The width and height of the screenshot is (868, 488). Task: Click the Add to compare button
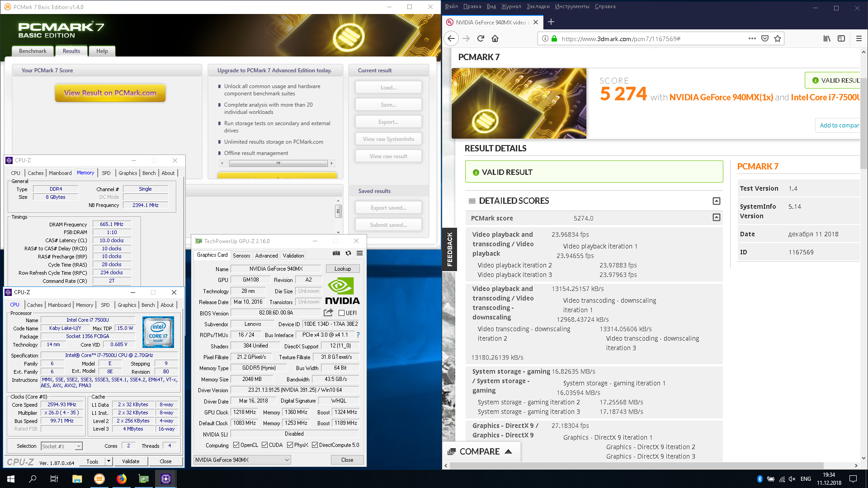click(x=838, y=125)
